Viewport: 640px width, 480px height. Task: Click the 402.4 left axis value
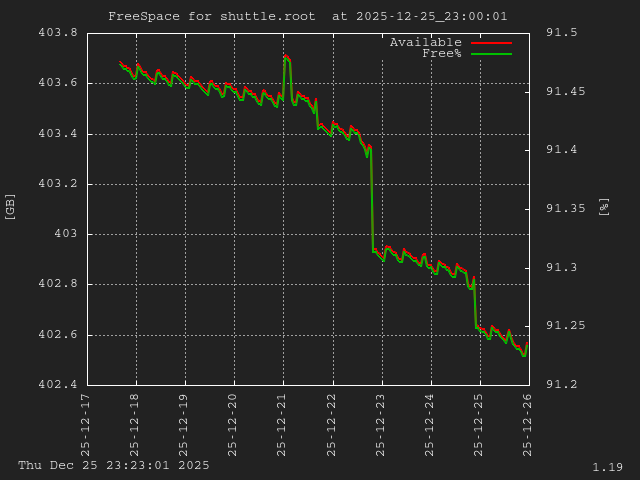[57, 385]
